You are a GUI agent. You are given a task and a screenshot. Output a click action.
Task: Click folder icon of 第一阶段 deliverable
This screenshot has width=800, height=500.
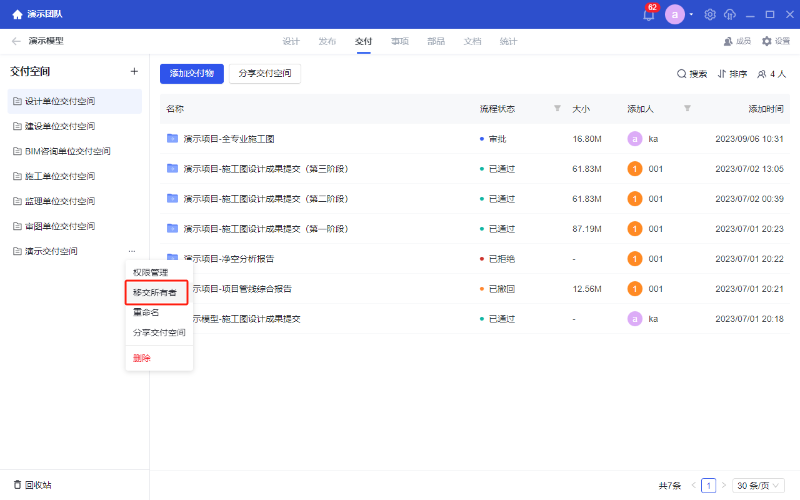(x=172, y=229)
